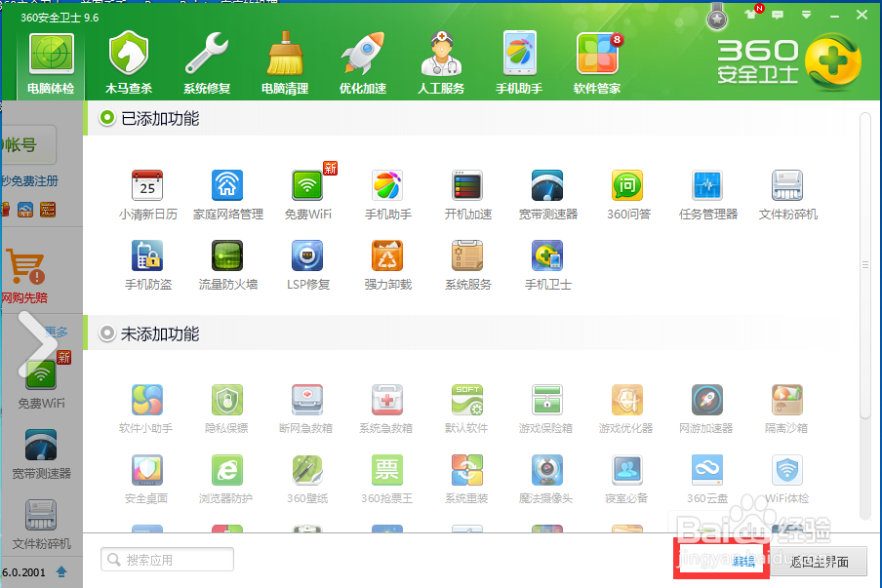Open 文件粉碎机 in added functions grid
This screenshot has width=882, height=588.
tap(787, 194)
